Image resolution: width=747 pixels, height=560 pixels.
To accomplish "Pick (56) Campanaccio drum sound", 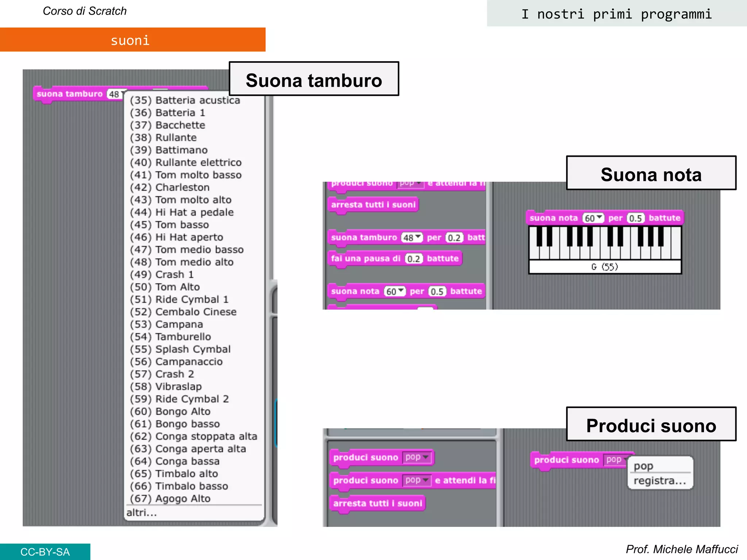I will click(x=176, y=362).
